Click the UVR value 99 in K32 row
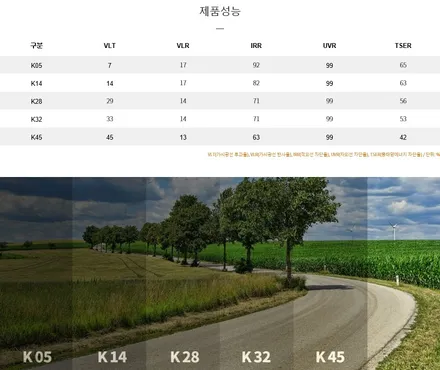The height and width of the screenshot is (370, 440). [329, 119]
